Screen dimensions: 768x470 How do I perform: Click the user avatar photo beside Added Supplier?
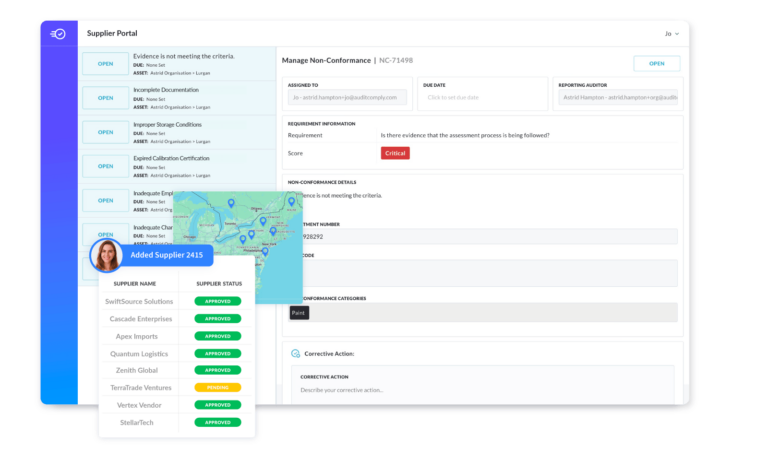(x=106, y=256)
